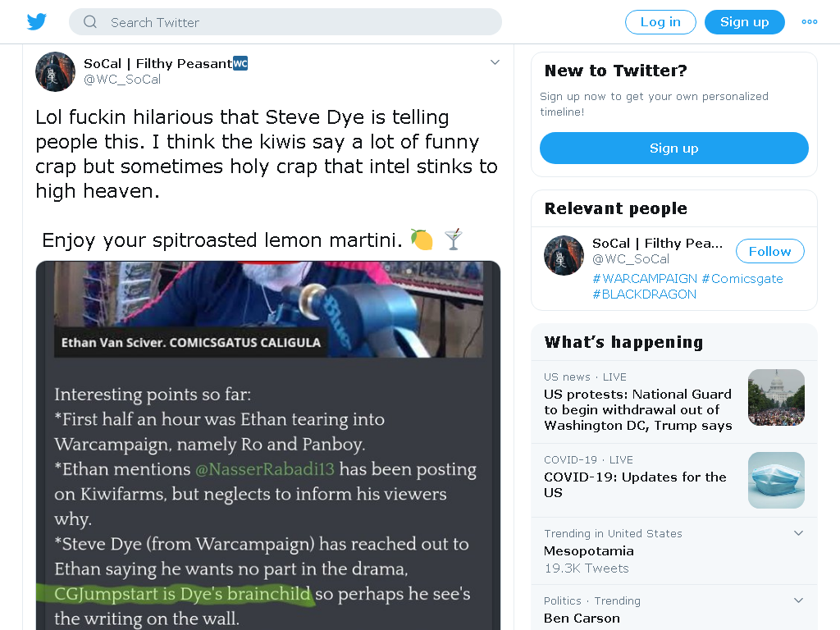This screenshot has height=630, width=840.
Task: Open the three-dot more menu in the header
Action: click(809, 22)
